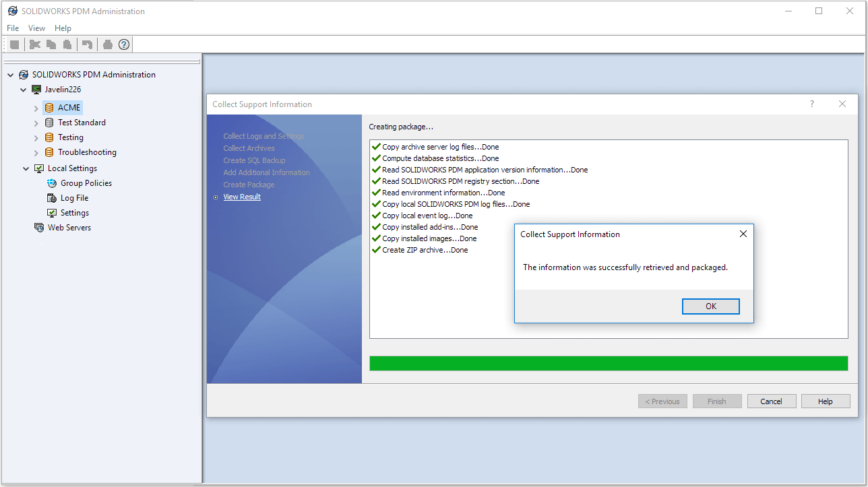Image resolution: width=868 pixels, height=487 pixels.
Task: Select the Web Servers label
Action: coord(69,228)
